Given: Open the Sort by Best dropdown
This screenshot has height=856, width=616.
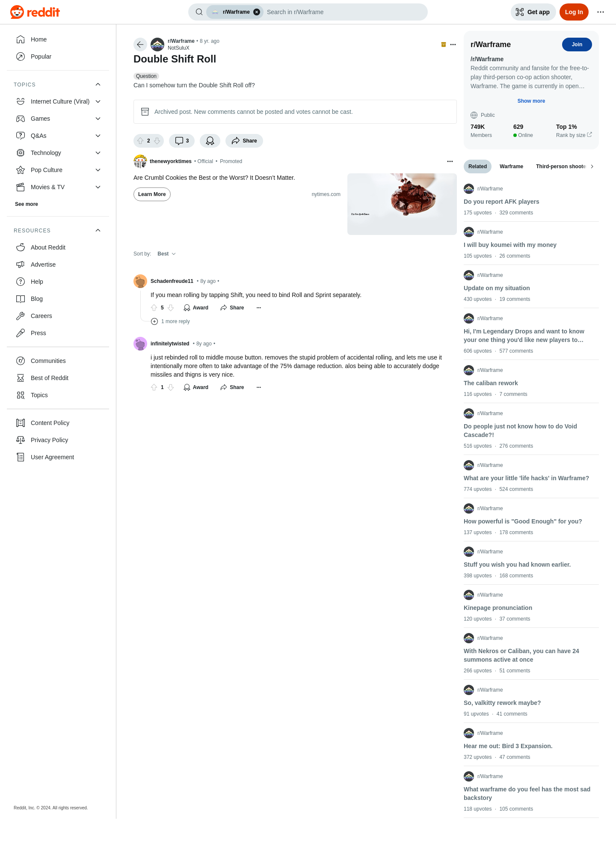Looking at the screenshot, I should [166, 254].
